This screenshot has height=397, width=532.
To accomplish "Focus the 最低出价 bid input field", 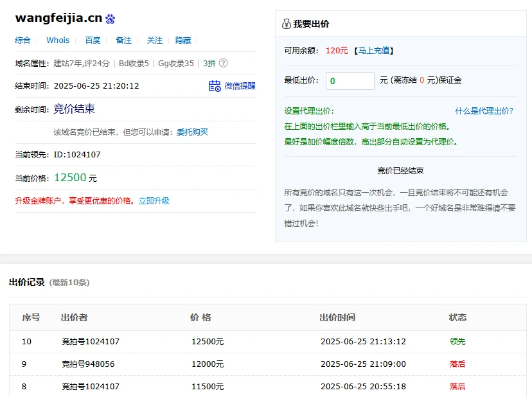I will (x=350, y=81).
